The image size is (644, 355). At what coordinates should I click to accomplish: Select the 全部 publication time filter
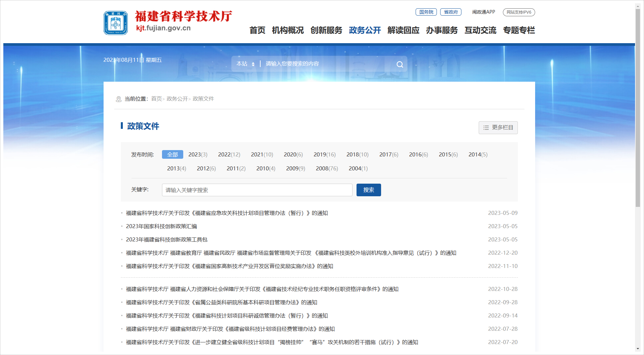[x=172, y=154]
